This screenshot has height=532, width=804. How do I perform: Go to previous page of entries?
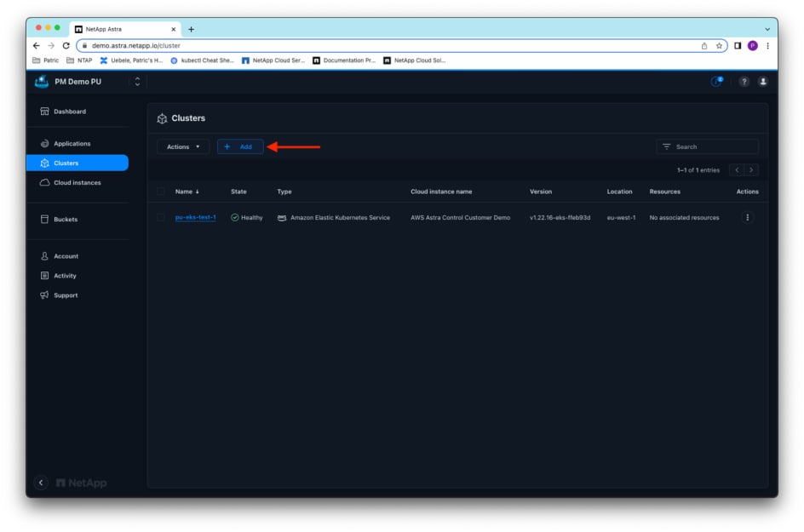[737, 170]
